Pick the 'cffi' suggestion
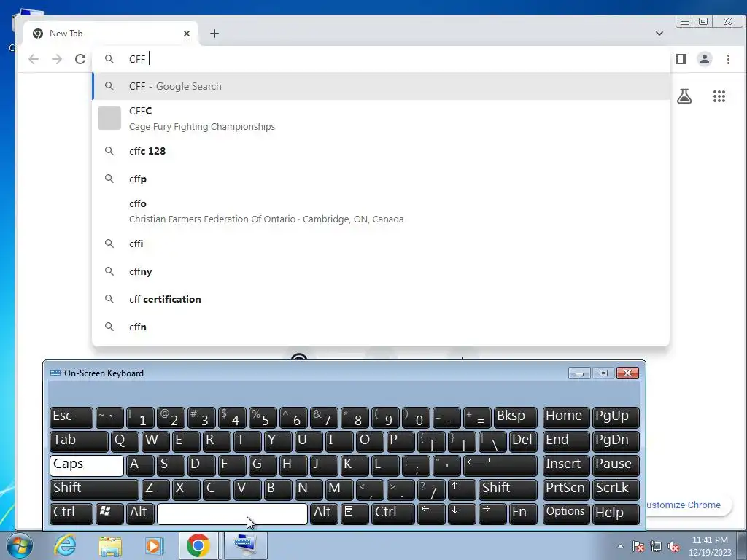The width and height of the screenshot is (747, 560). [381, 244]
